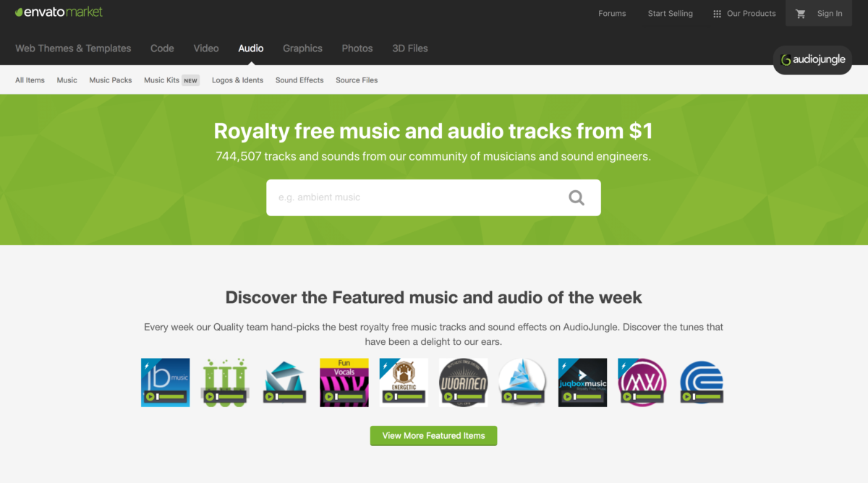This screenshot has height=483, width=868.
Task: Open the shopping cart icon
Action: [800, 13]
